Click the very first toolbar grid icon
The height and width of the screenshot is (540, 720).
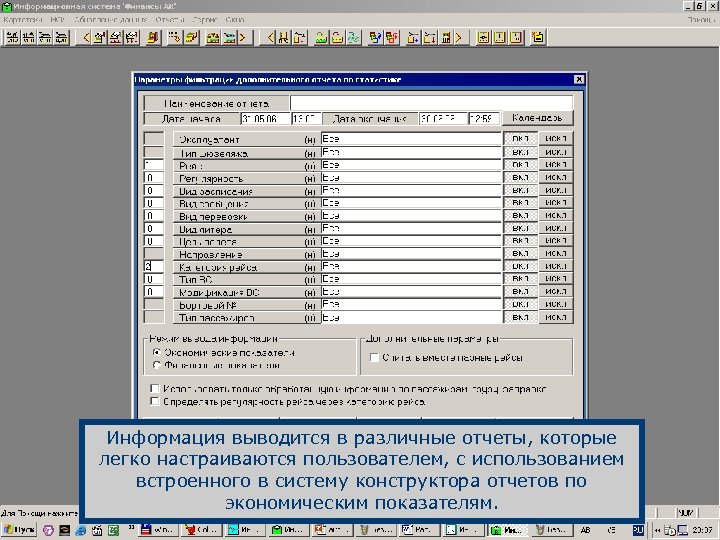point(12,37)
